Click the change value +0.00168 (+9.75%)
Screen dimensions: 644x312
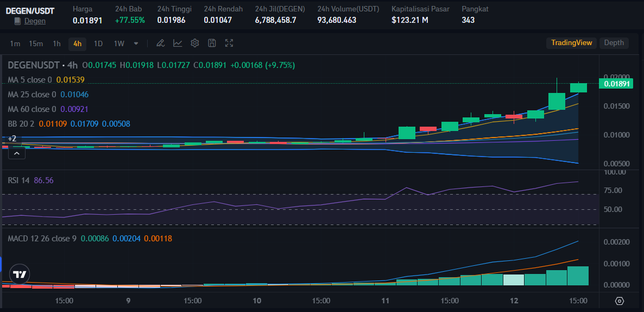tap(262, 65)
